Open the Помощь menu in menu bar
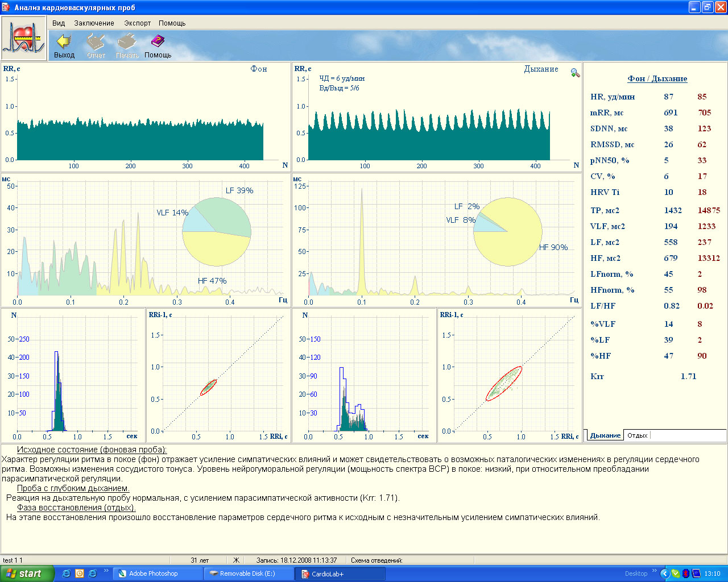 click(x=172, y=23)
